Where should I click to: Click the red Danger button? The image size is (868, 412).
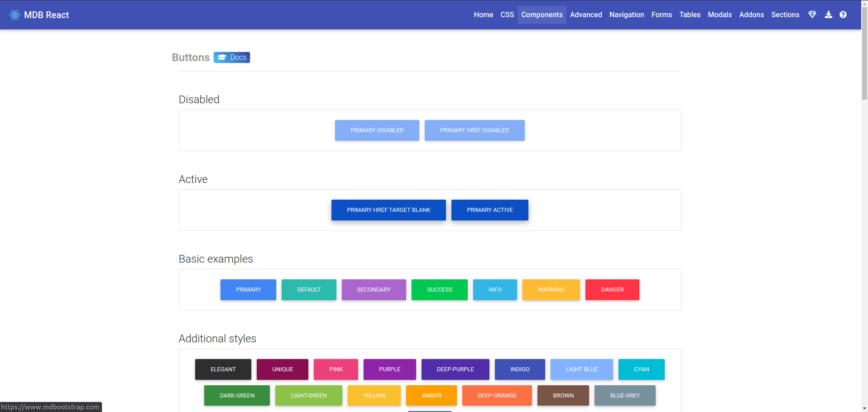pos(612,290)
